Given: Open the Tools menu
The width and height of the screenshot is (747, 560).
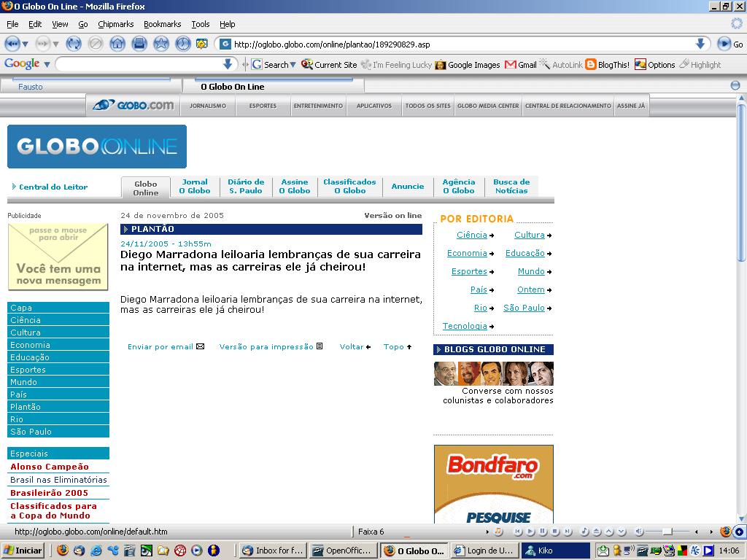Looking at the screenshot, I should 201,24.
